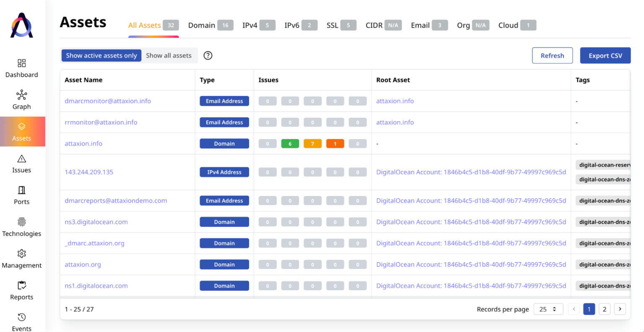This screenshot has height=332, width=644.
Task: Click the Export CSV button
Action: [605, 55]
